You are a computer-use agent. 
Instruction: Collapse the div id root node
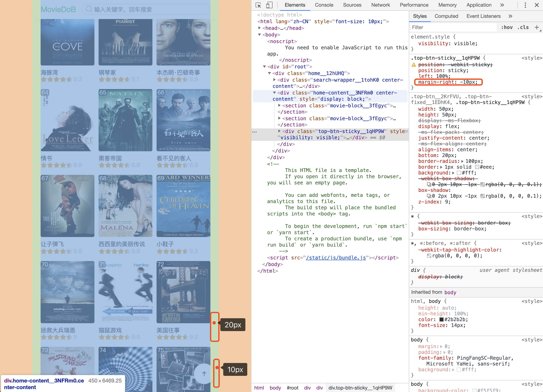click(264, 67)
